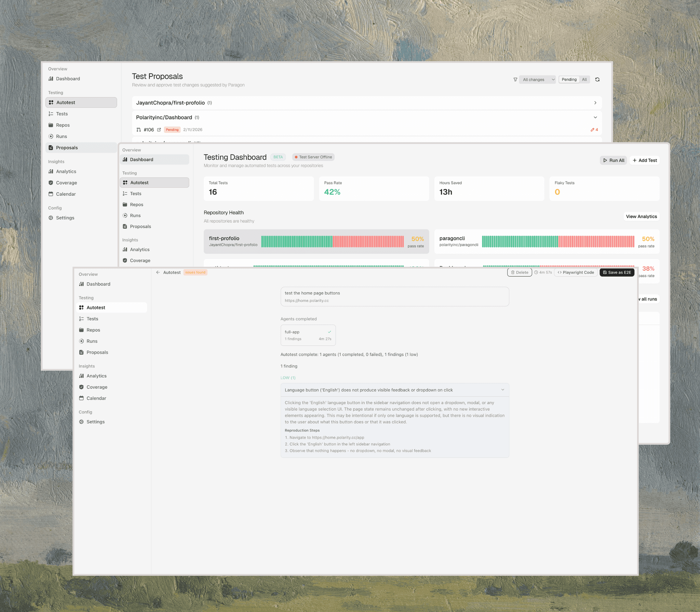This screenshot has height=612, width=700.
Task: Collapse the Language button finding details
Action: 502,390
